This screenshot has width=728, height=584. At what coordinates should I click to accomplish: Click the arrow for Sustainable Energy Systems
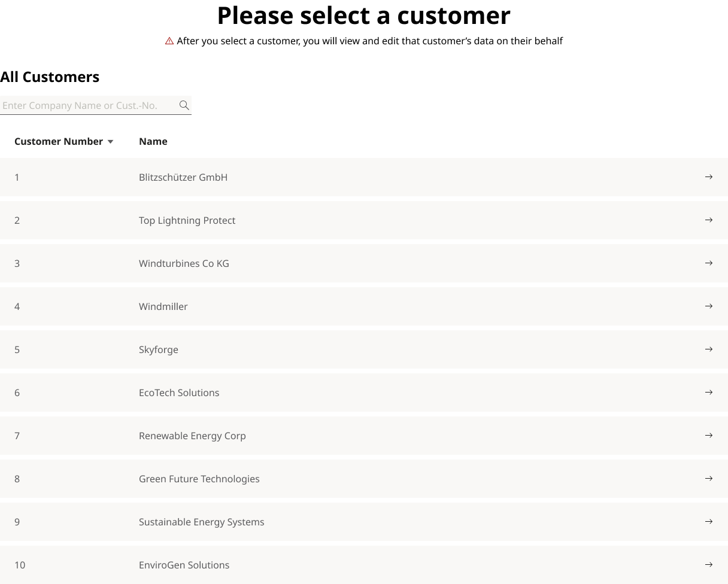click(708, 521)
